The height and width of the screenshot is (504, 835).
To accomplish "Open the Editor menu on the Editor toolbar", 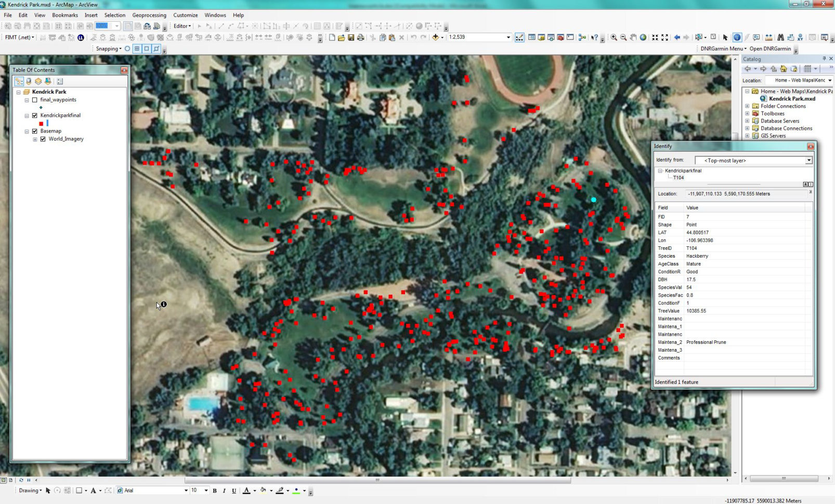I will tap(182, 26).
